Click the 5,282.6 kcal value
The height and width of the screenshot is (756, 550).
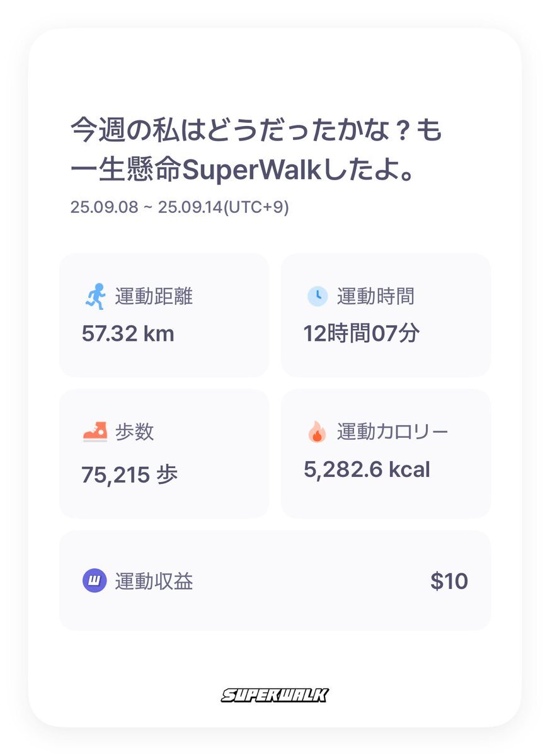[367, 469]
